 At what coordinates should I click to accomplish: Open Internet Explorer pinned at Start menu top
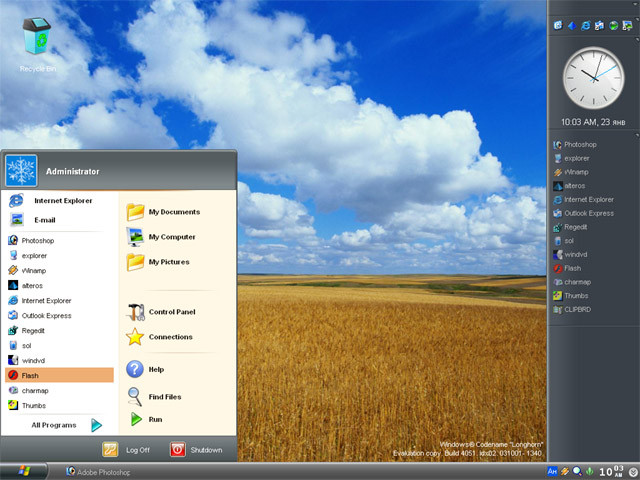(x=51, y=200)
